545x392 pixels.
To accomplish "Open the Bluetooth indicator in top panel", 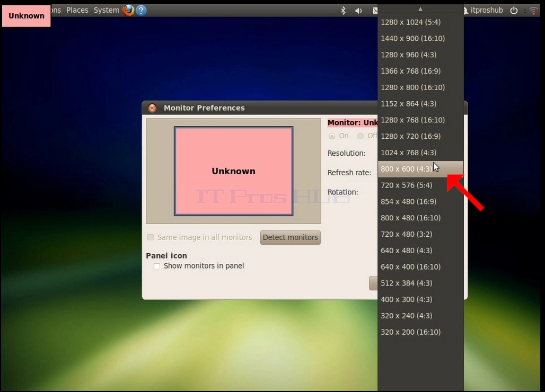I will pos(343,11).
